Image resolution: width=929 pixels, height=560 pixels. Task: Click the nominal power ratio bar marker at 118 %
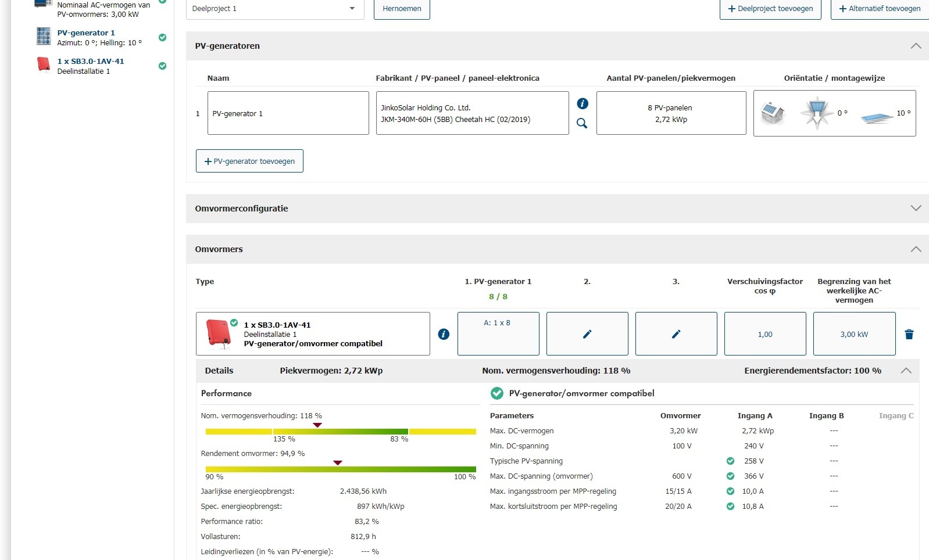[317, 425]
